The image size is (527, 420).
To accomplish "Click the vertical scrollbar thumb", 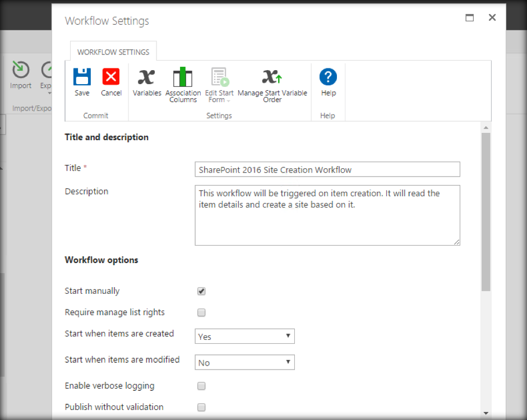I will (486, 212).
